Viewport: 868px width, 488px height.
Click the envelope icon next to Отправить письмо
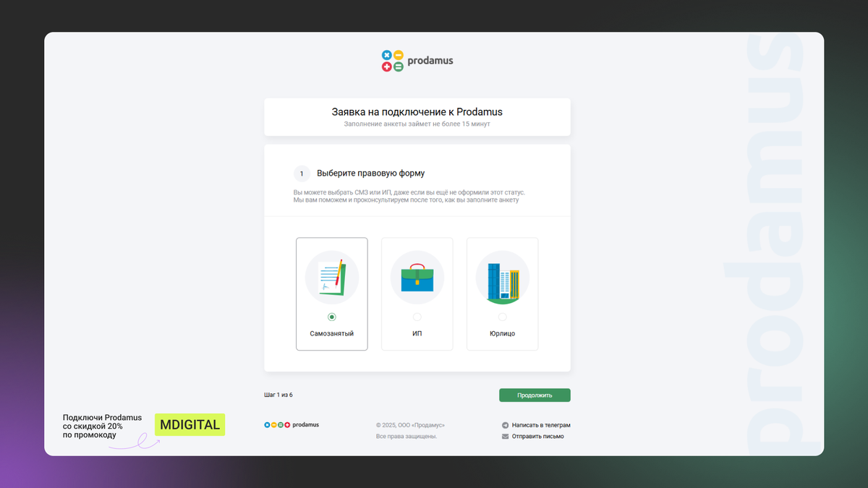(503, 436)
